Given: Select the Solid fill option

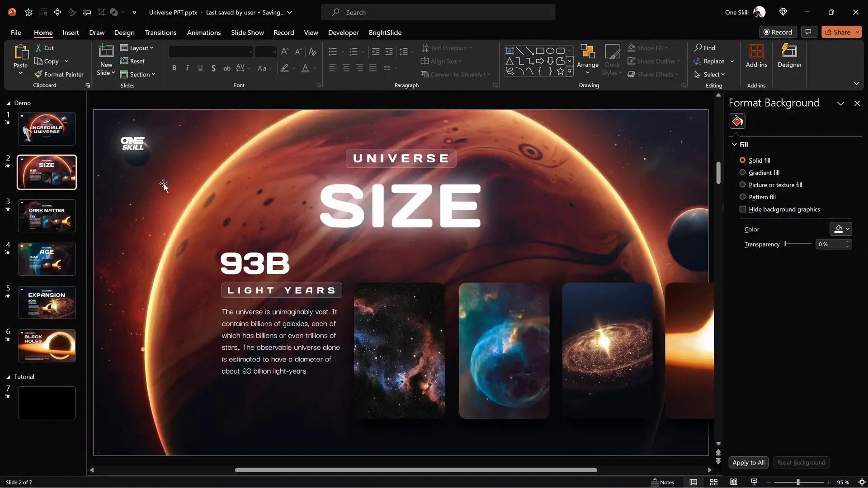Looking at the screenshot, I should pos(755,160).
